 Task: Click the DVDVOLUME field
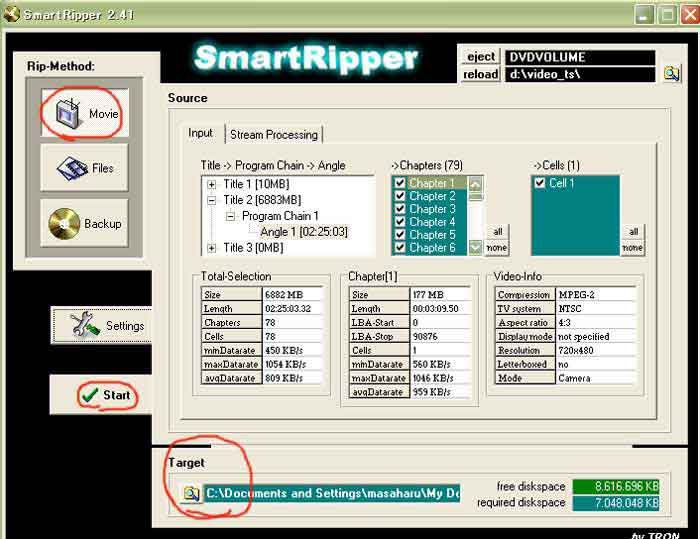pyautogui.click(x=580, y=57)
